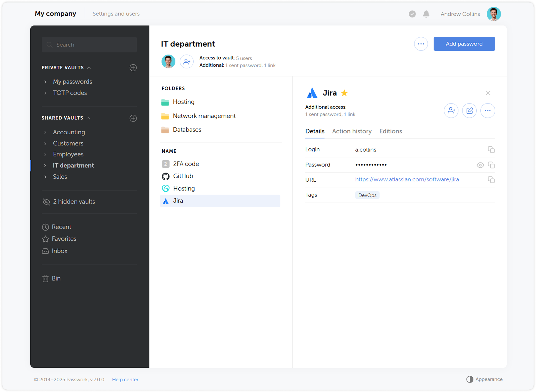The width and height of the screenshot is (536, 392).
Task: Open the three-dot menu next to Add password
Action: pyautogui.click(x=421, y=44)
